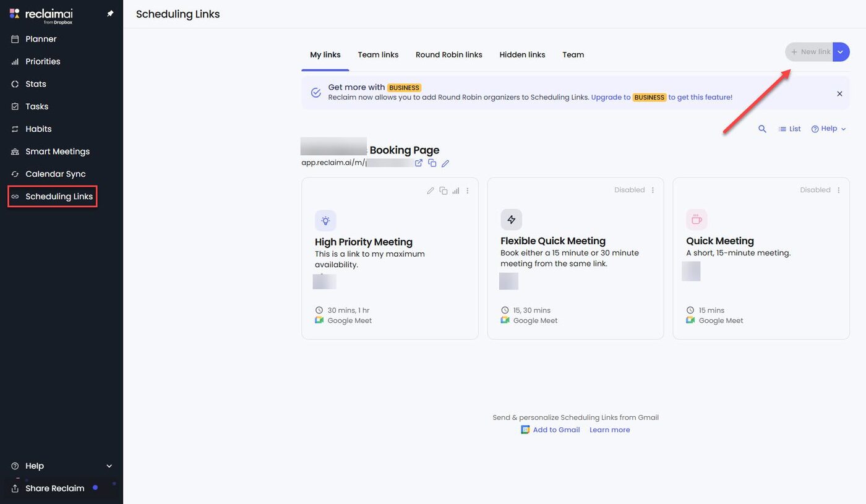
Task: Edit the High Priority Meeting link
Action: click(431, 190)
